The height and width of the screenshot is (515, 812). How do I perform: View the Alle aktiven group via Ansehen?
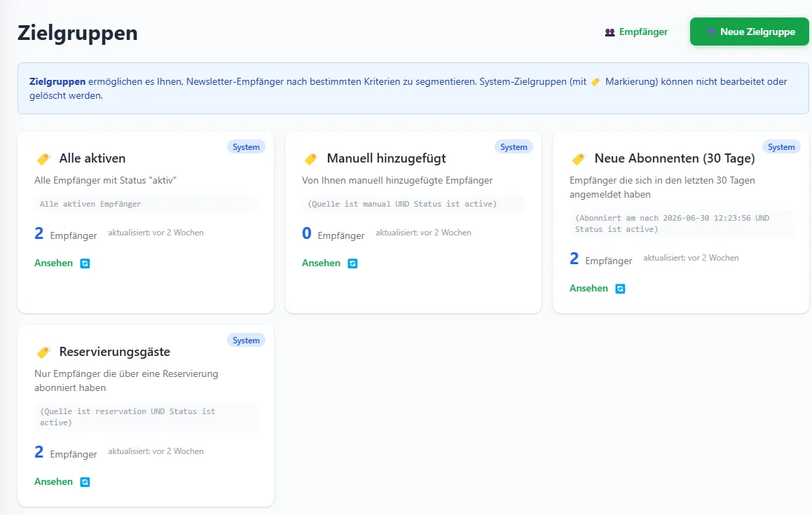[x=53, y=263]
